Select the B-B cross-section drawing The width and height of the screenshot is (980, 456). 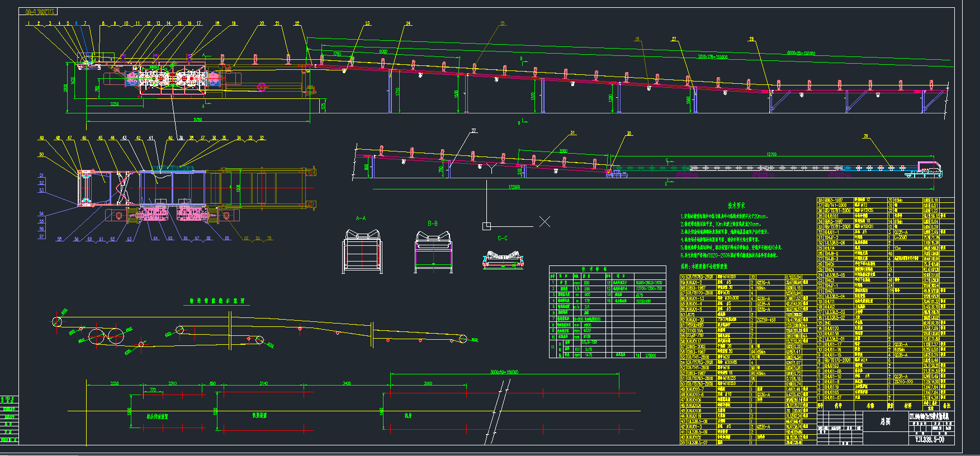coord(433,252)
